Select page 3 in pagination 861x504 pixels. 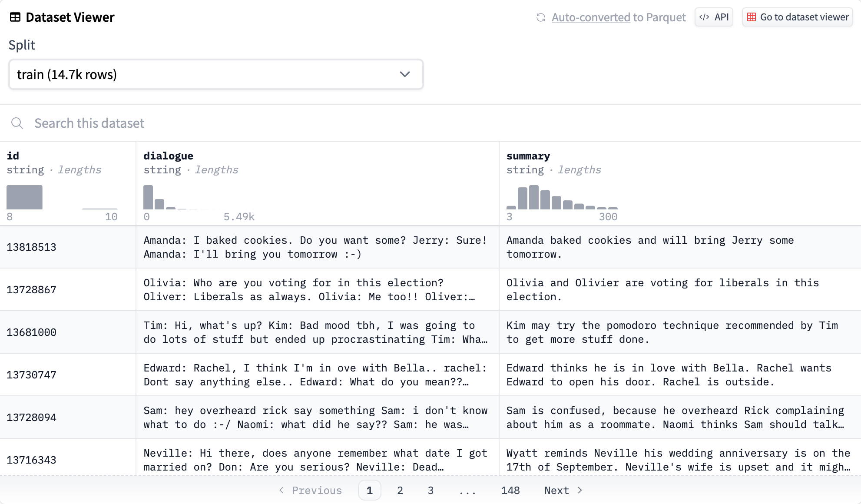point(430,491)
